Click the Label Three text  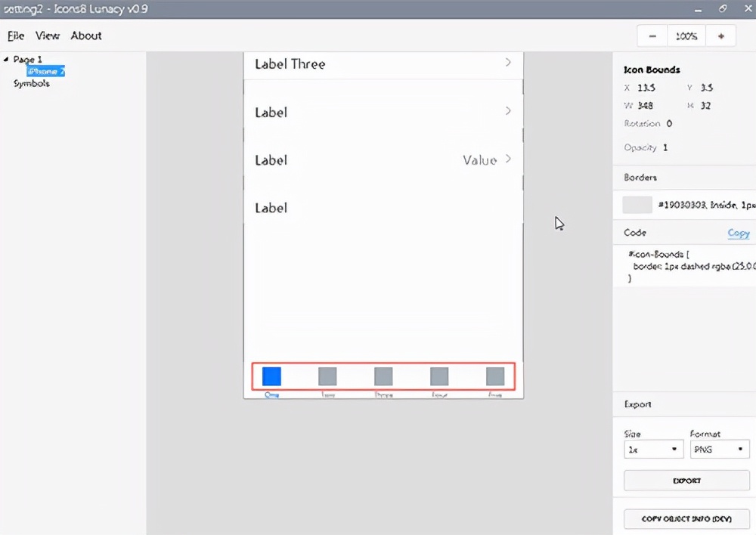[x=290, y=64]
